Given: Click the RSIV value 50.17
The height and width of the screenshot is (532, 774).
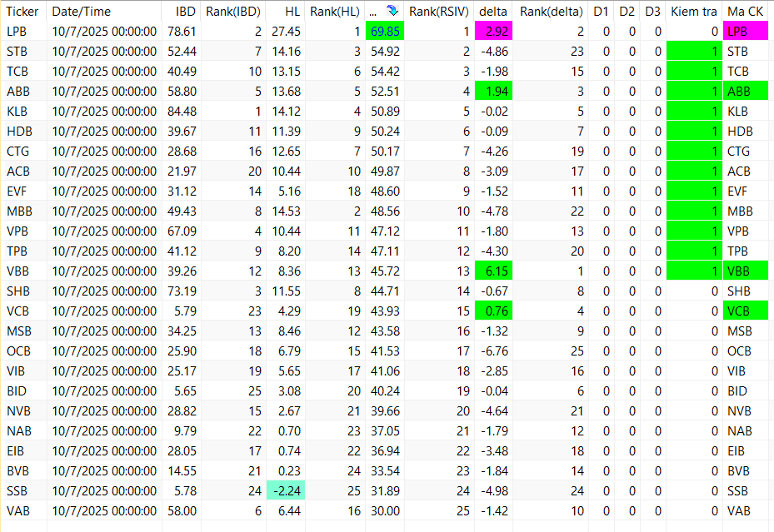Looking at the screenshot, I should tap(386, 152).
